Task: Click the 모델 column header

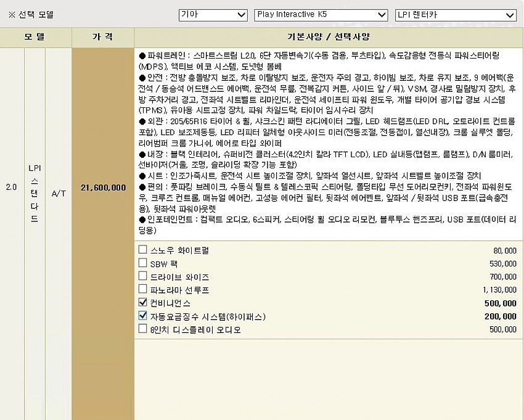Action: [35, 37]
